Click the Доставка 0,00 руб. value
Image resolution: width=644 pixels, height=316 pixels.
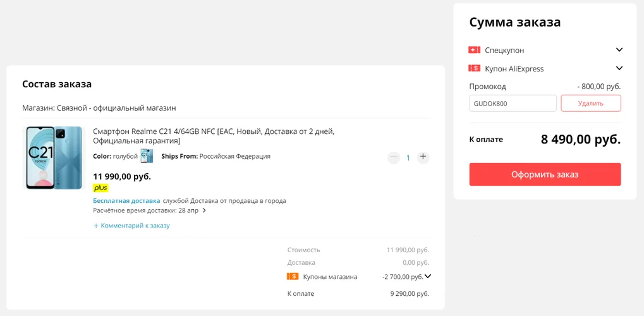pyautogui.click(x=416, y=262)
